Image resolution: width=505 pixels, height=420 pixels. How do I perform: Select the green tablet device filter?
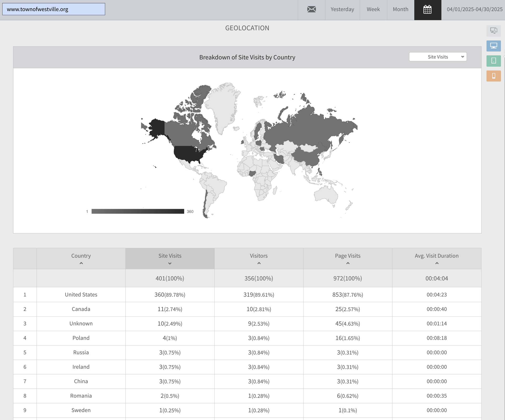click(x=493, y=61)
